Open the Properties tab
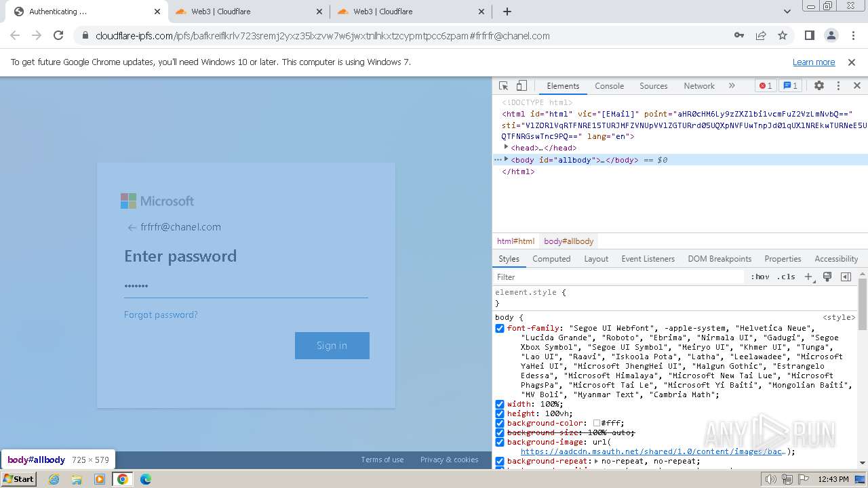Viewport: 868px width, 488px height. (783, 259)
